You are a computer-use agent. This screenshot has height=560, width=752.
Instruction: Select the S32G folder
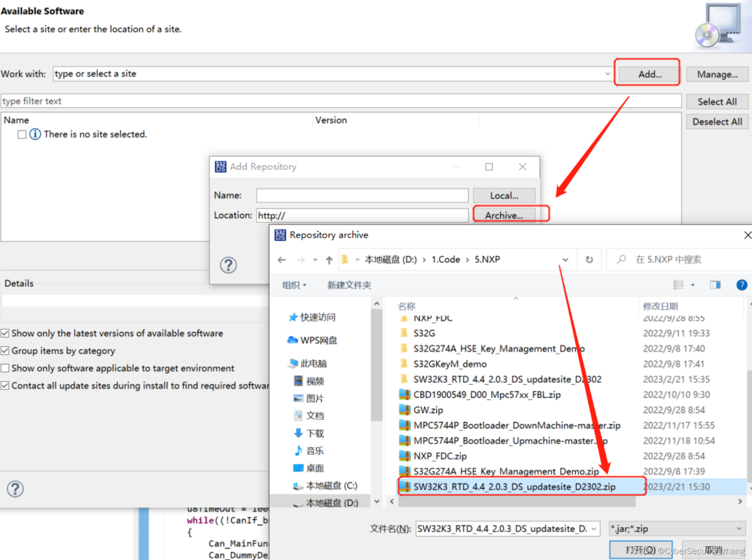point(418,333)
